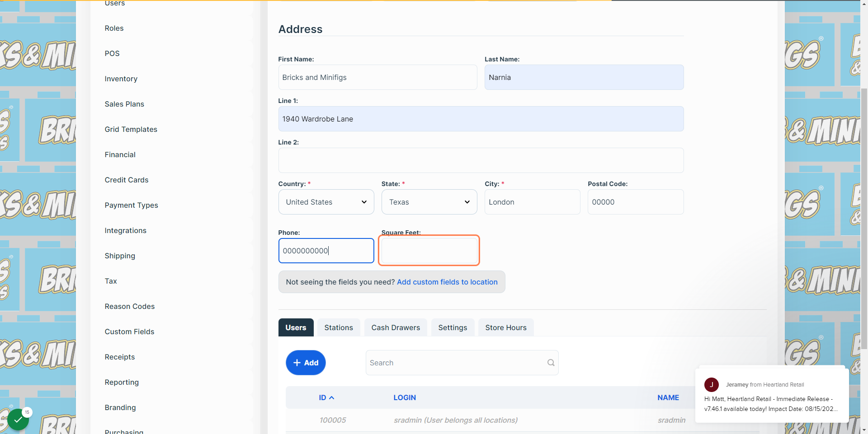Go to Reason Codes in the sidebar

coord(129,306)
